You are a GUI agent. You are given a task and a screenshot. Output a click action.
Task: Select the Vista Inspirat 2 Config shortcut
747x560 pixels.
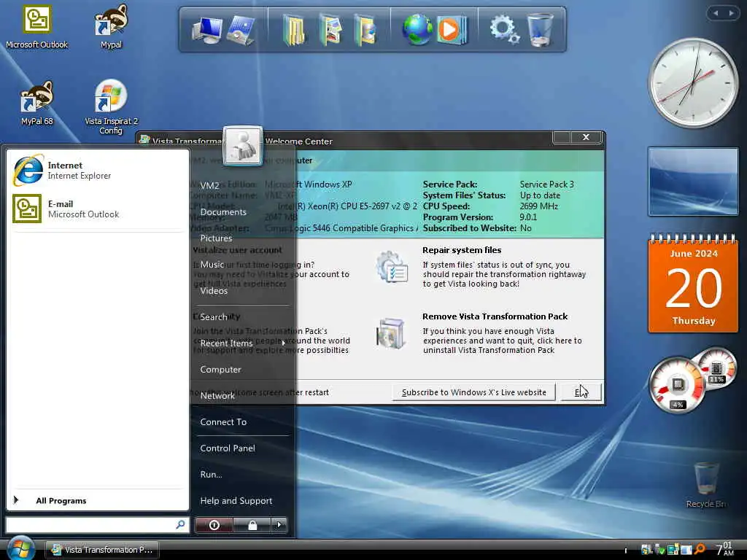click(111, 106)
